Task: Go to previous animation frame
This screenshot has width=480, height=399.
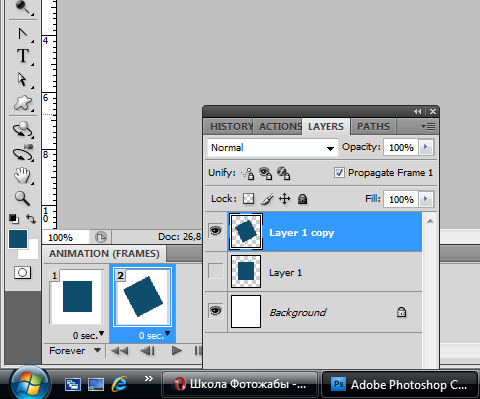Action: coord(147,351)
